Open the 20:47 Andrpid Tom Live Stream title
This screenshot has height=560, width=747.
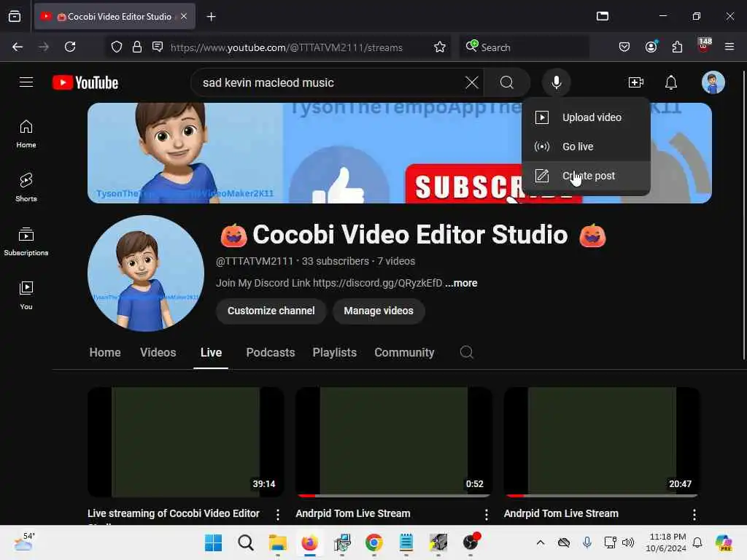point(561,513)
